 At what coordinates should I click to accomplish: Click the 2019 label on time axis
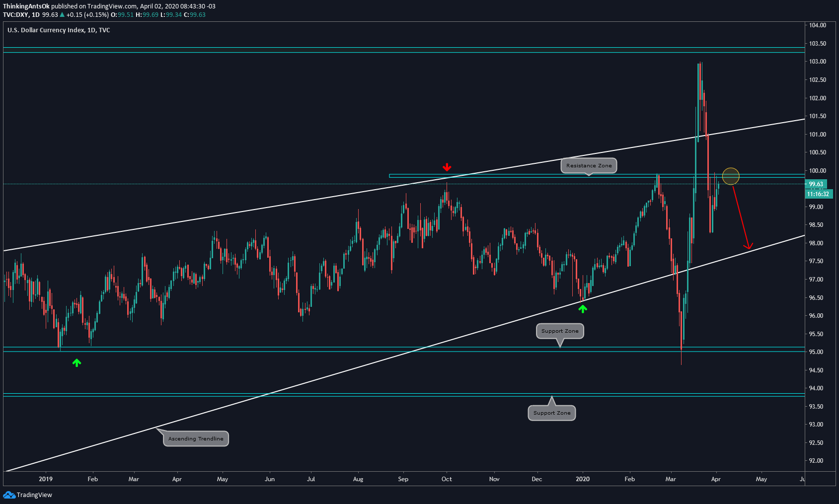click(46, 479)
